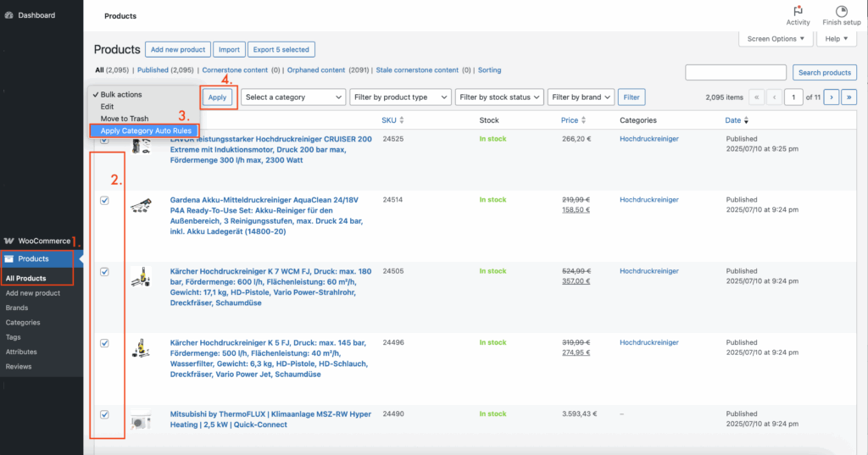This screenshot has width=868, height=455.
Task: Click the Search products button
Action: point(824,73)
